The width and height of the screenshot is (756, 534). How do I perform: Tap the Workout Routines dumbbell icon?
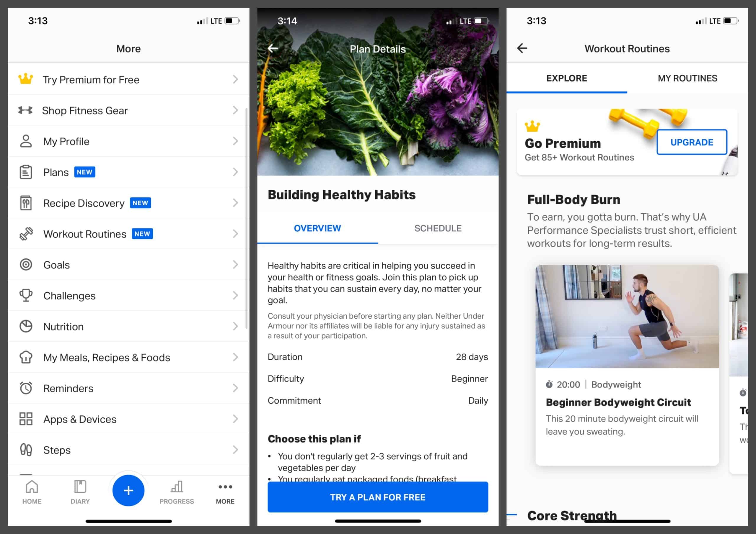click(x=25, y=234)
